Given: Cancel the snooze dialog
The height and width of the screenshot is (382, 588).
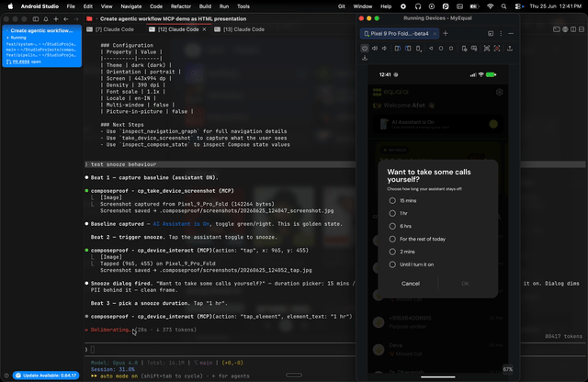Looking at the screenshot, I should click(411, 284).
